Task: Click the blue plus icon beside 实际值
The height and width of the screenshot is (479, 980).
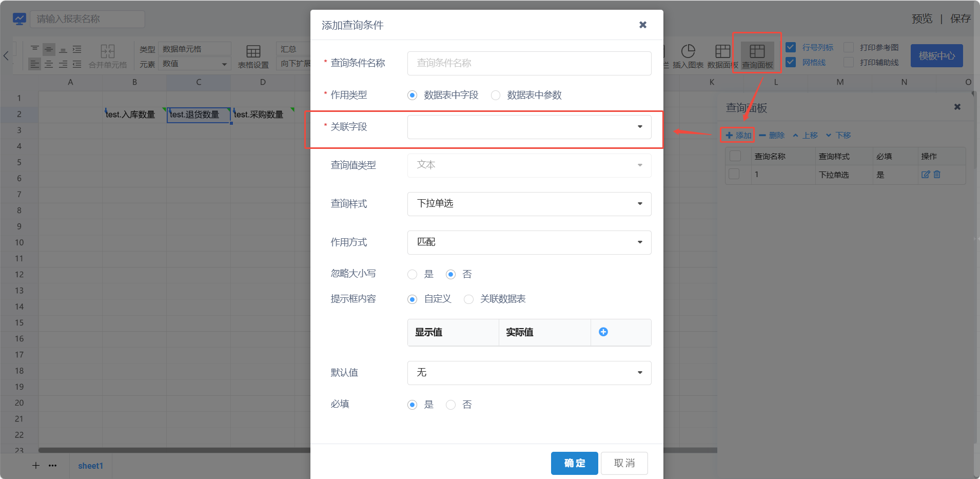Action: (x=603, y=332)
